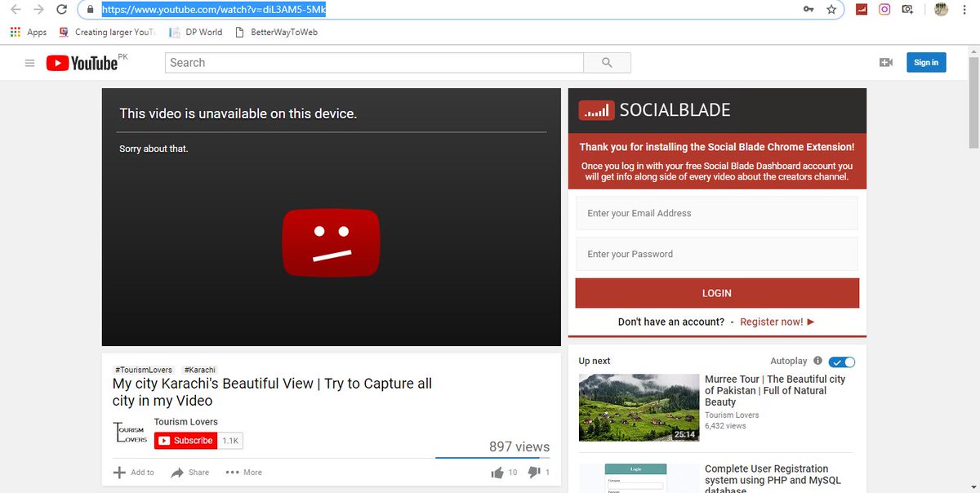View site info via padlock icon
The height and width of the screenshot is (493, 980).
point(91,10)
